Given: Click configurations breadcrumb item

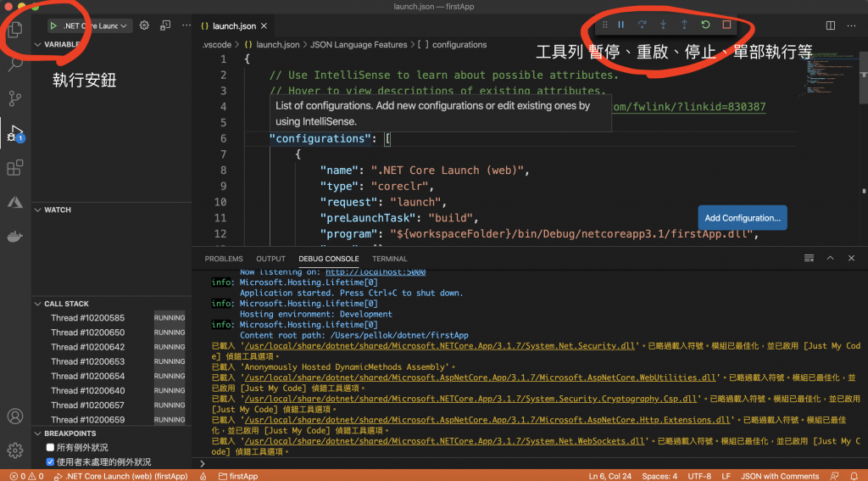Looking at the screenshot, I should coord(459,45).
